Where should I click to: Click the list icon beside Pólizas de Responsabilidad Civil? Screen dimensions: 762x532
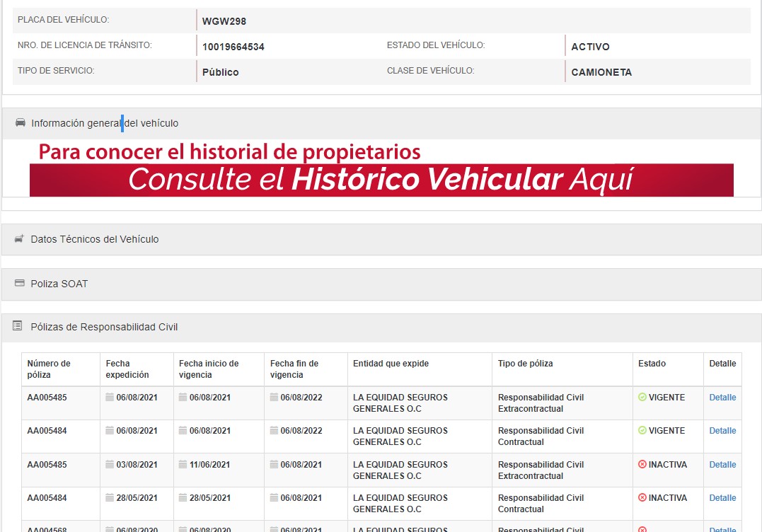pyautogui.click(x=18, y=326)
